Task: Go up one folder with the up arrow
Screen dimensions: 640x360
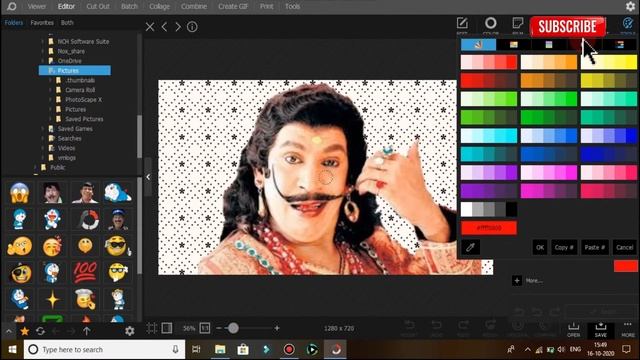Action: (87, 331)
